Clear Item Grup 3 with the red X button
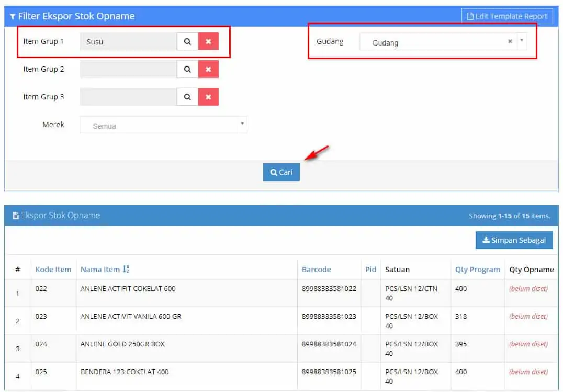The height and width of the screenshot is (392, 563). tap(208, 97)
